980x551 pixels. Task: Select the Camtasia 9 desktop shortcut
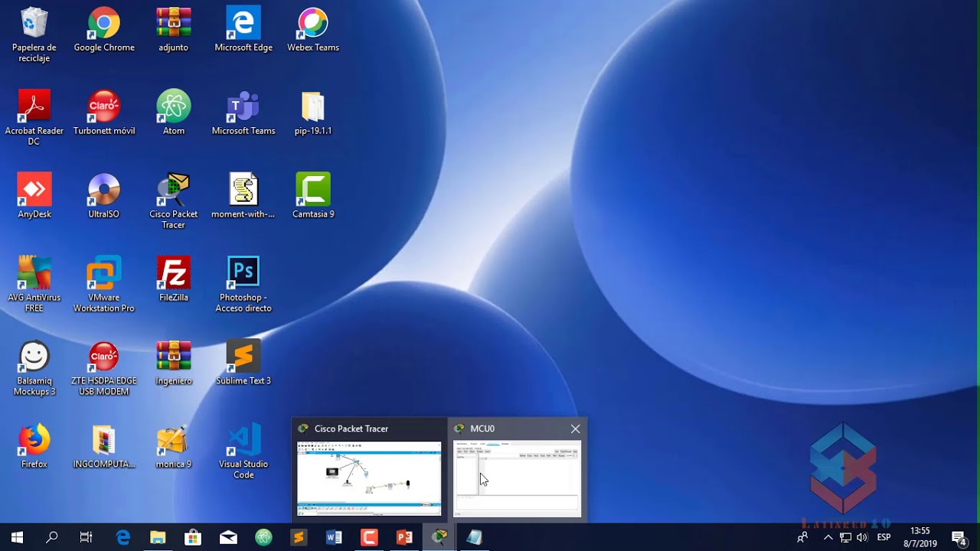(313, 197)
